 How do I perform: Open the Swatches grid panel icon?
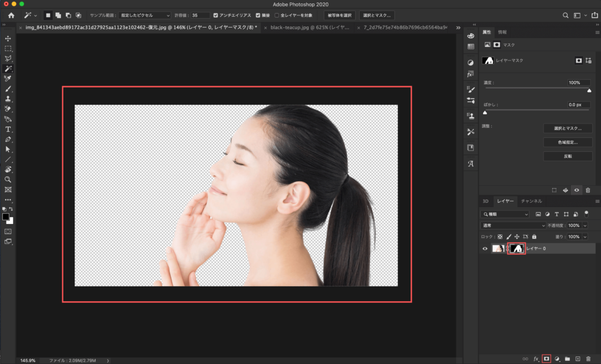tap(471, 47)
